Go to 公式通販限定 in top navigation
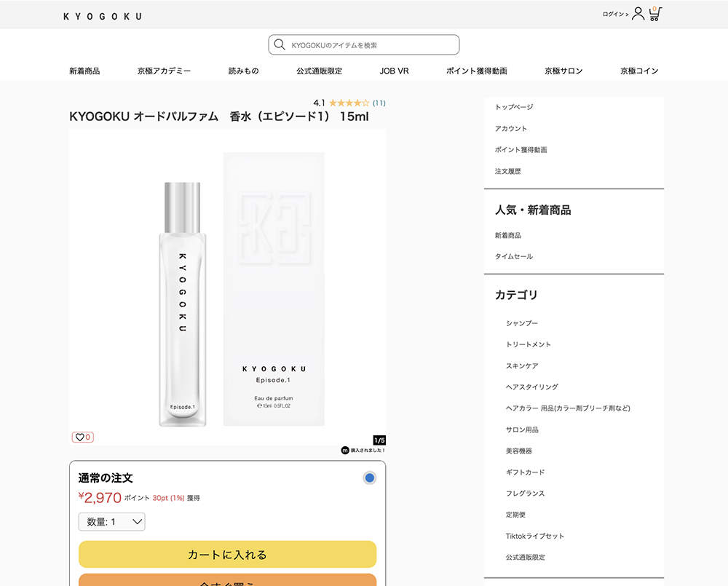The image size is (728, 586). click(319, 71)
